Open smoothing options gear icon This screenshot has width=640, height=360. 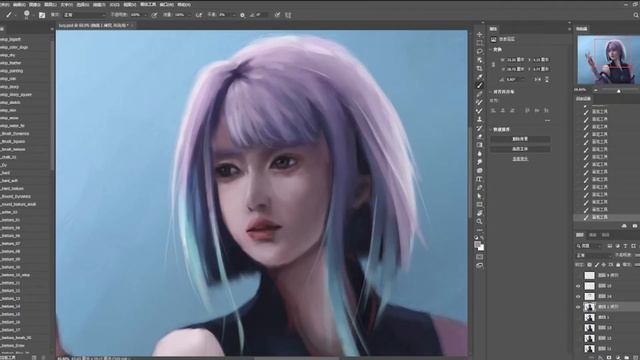click(242, 15)
